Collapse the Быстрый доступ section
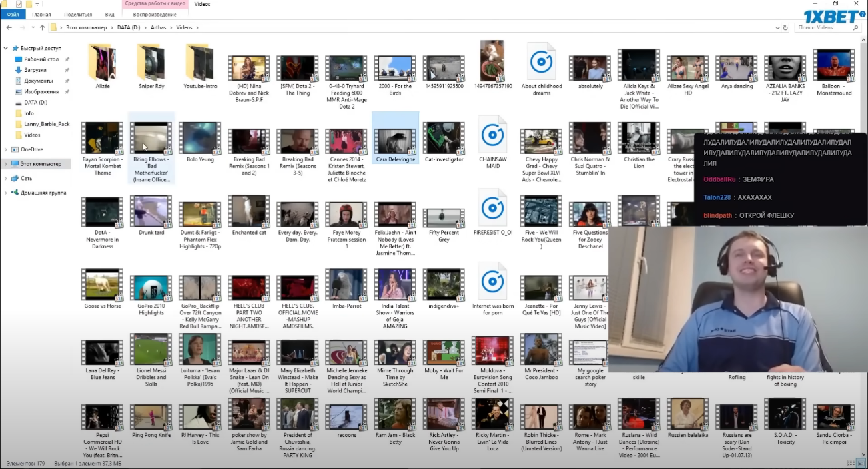This screenshot has height=469, width=868. coord(7,49)
